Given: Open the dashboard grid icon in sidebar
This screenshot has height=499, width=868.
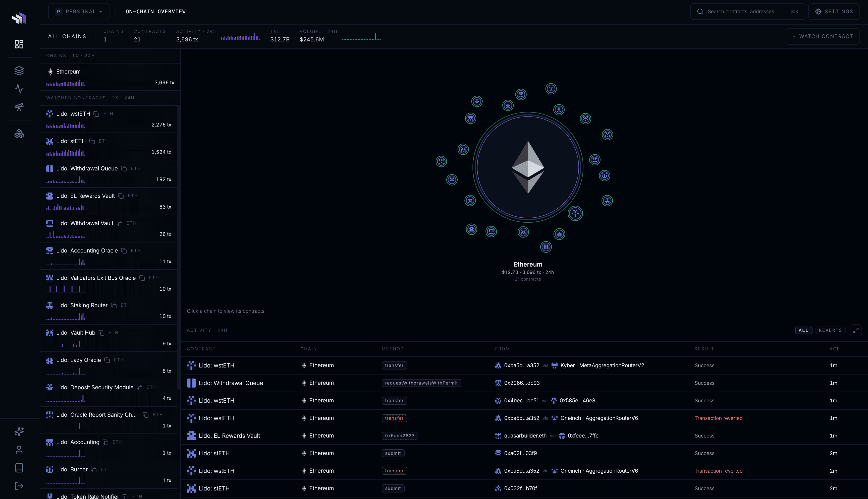Looking at the screenshot, I should (x=19, y=44).
